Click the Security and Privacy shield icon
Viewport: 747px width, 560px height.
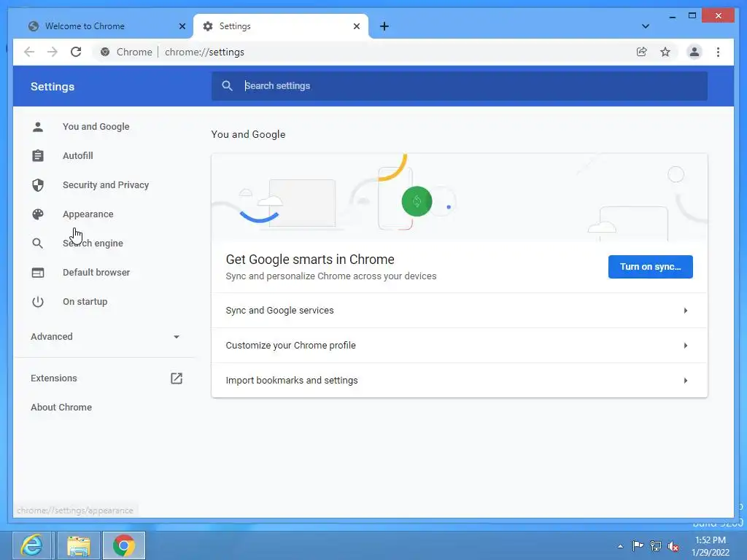tap(38, 184)
